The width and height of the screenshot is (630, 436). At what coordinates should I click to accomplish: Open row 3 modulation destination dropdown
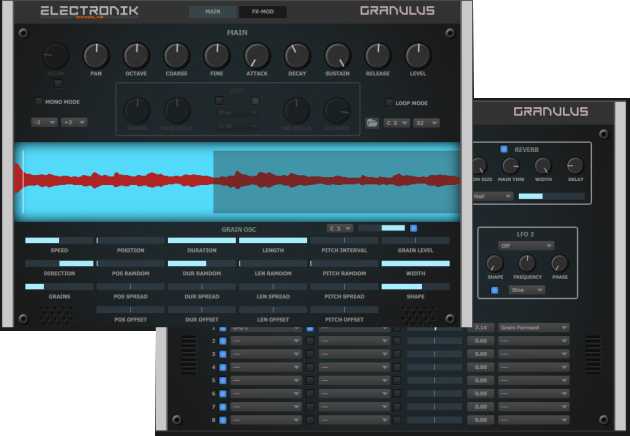point(354,354)
